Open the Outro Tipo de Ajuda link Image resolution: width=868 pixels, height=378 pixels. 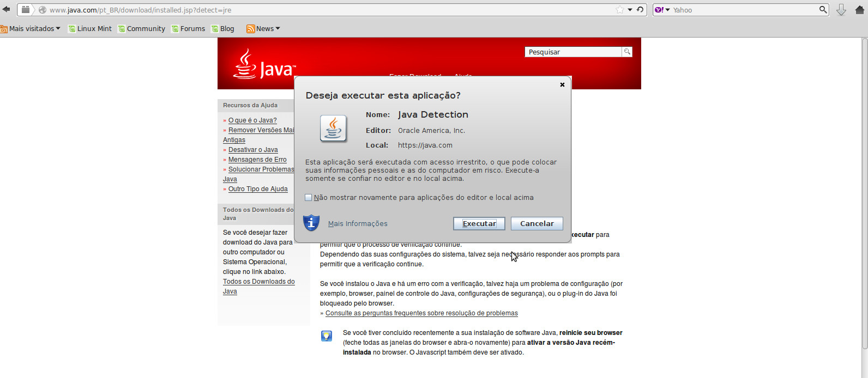point(258,189)
